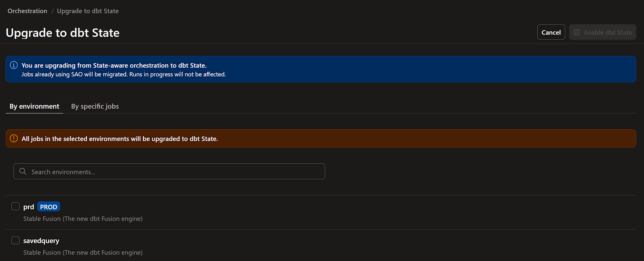Screen dimensions: 644x261
Task: Switch to the By specific jobs tab
Action: pyautogui.click(x=95, y=107)
